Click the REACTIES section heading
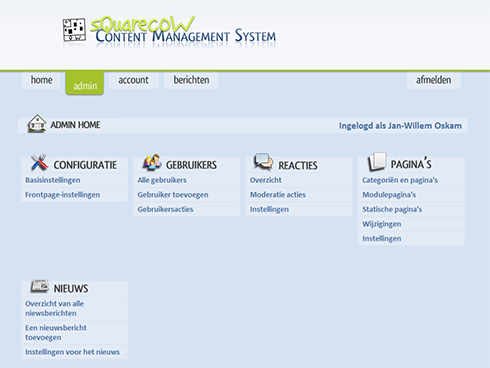This screenshot has width=490, height=368. point(298,165)
